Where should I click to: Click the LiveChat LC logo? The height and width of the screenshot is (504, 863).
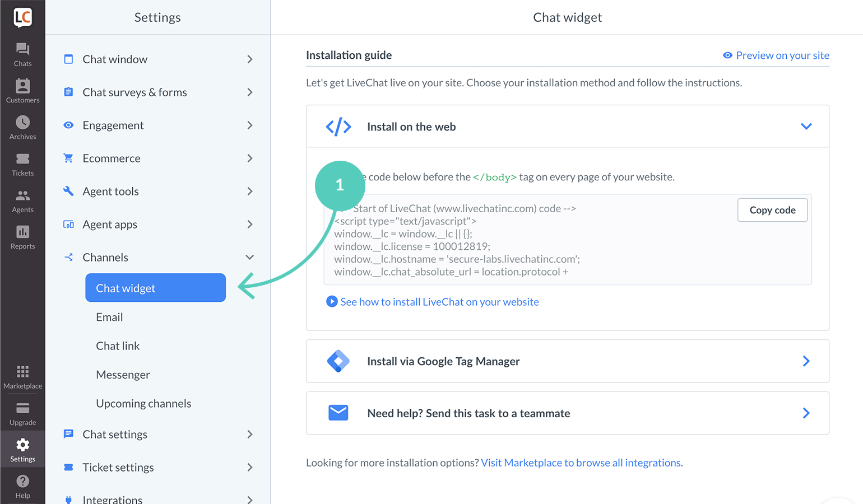pos(22,17)
